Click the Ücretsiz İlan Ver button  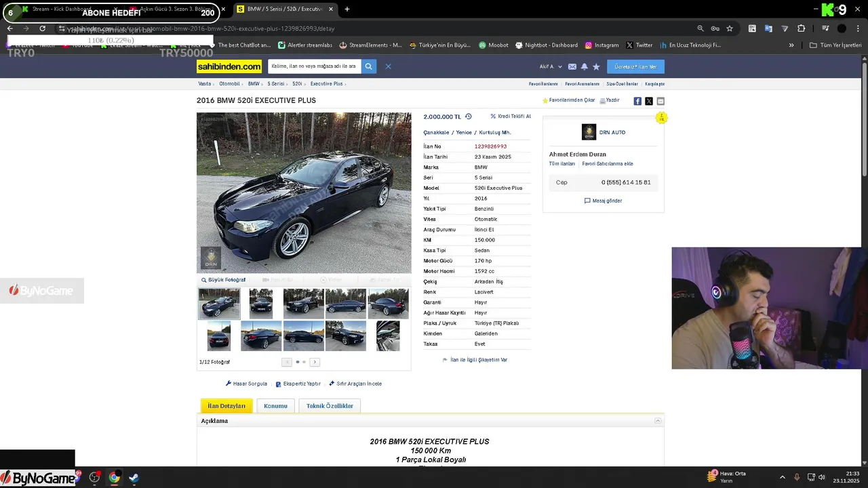pos(635,66)
